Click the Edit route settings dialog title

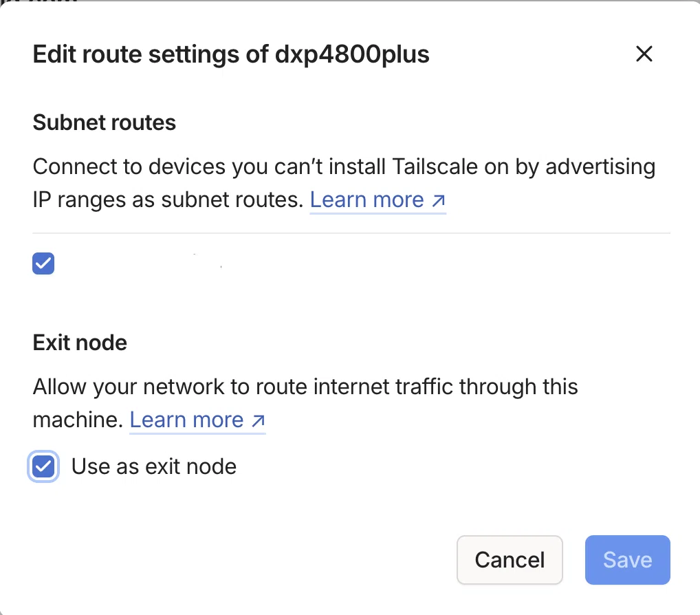(x=231, y=54)
